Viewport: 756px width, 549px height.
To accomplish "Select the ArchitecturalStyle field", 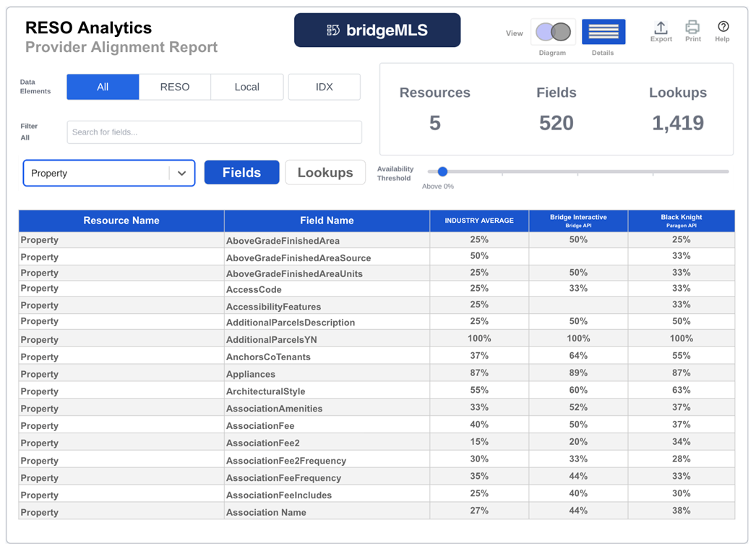I will point(266,391).
